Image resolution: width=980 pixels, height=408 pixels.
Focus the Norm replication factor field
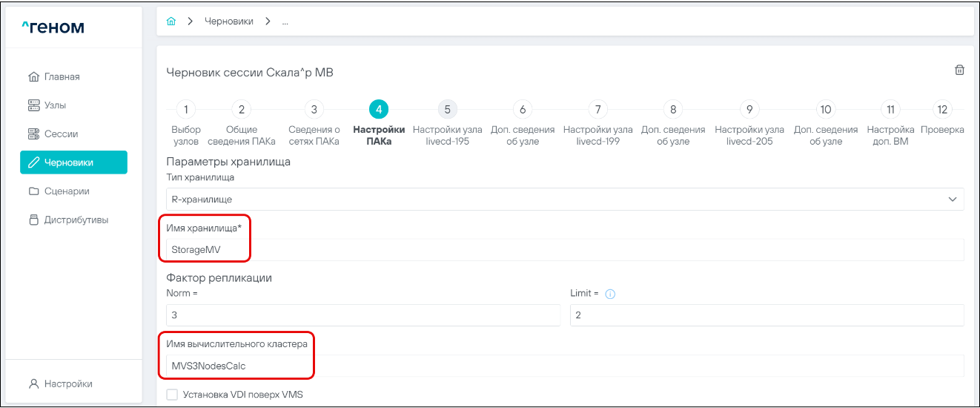(x=362, y=315)
